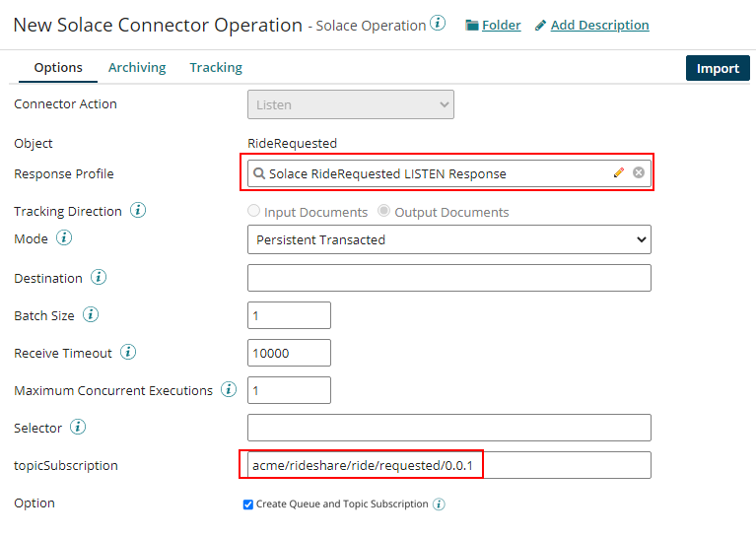Click info icon next to Solace Operation title
This screenshot has width=756, height=536.
[x=438, y=24]
